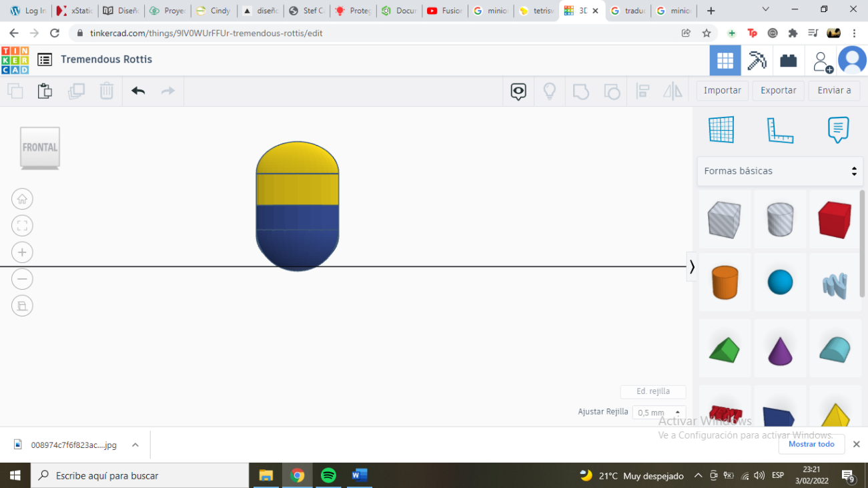868x488 pixels.
Task: Open the Tinkercad blocks (pickaxe) editor
Action: coord(757,61)
